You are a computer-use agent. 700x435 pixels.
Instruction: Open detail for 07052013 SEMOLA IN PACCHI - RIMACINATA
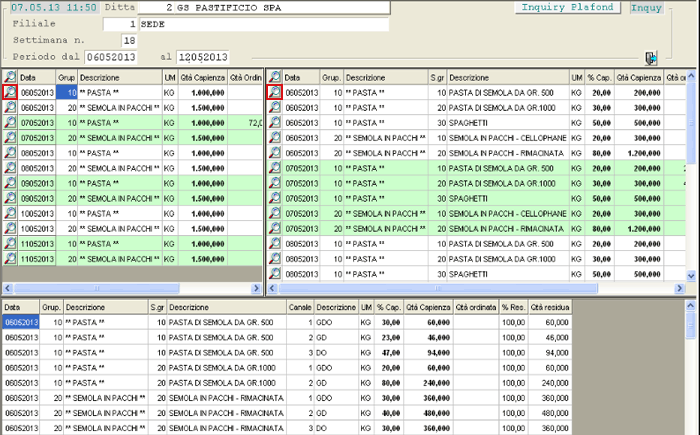coord(275,229)
